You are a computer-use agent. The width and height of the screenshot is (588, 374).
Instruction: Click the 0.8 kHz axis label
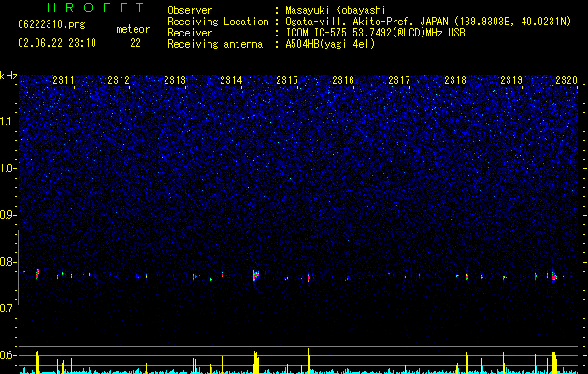[8, 262]
